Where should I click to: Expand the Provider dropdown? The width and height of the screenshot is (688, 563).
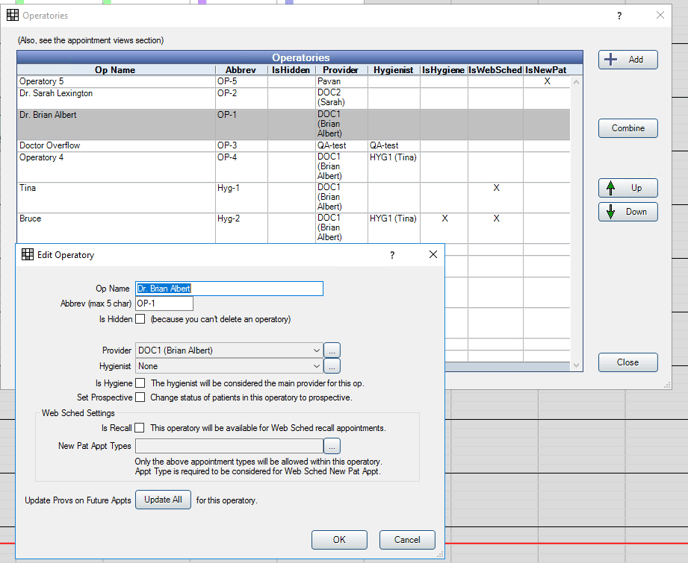click(316, 351)
